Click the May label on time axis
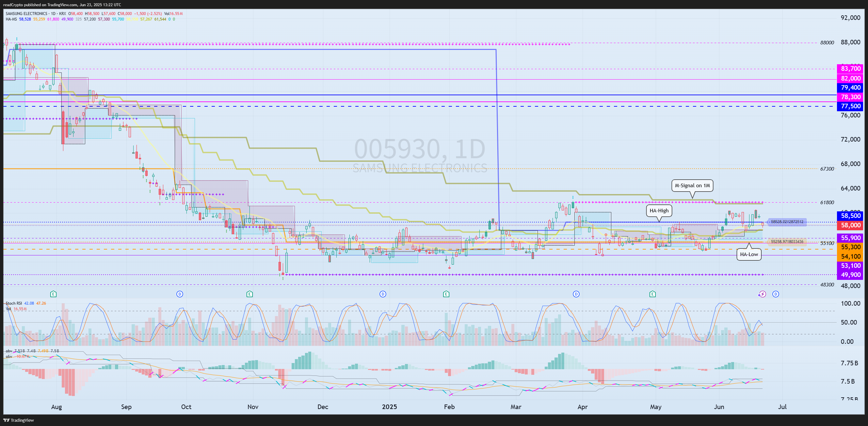This screenshot has width=868, height=426. coord(656,407)
